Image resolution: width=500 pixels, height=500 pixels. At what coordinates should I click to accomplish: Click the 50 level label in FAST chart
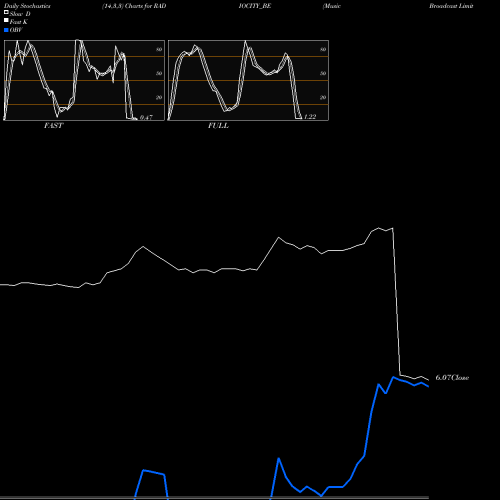(159, 73)
